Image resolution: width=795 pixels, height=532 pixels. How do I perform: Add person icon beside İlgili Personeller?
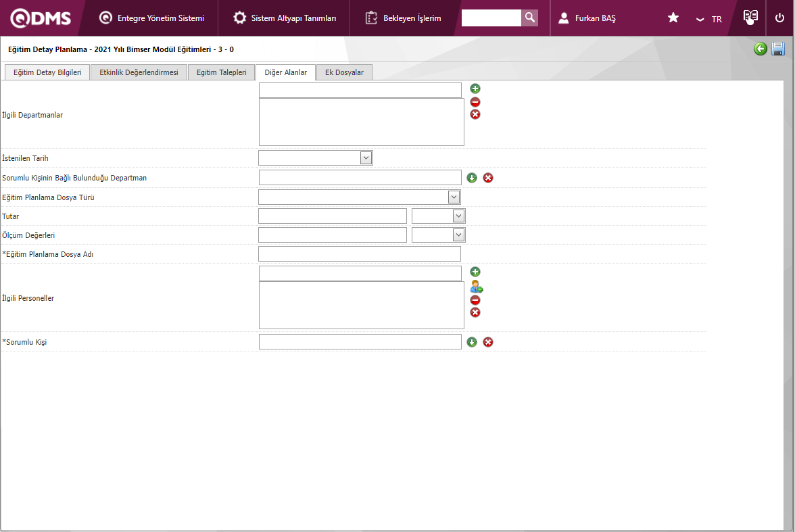[x=476, y=287]
